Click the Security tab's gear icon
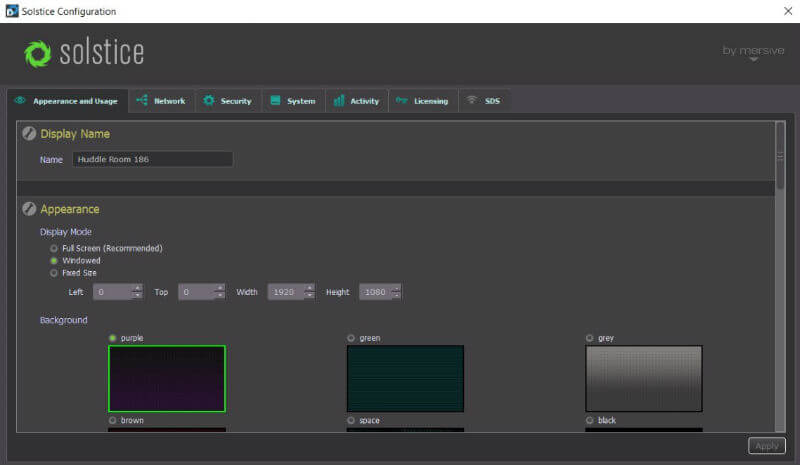 coord(209,100)
